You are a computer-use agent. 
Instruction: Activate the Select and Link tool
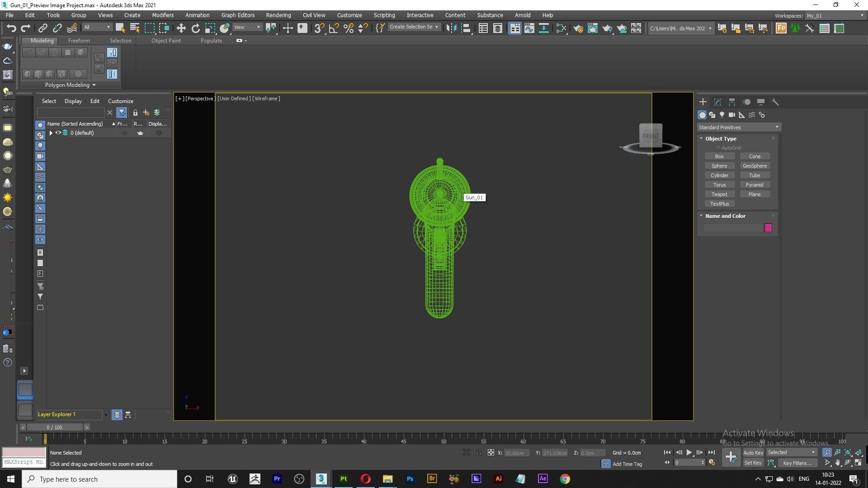tap(42, 28)
